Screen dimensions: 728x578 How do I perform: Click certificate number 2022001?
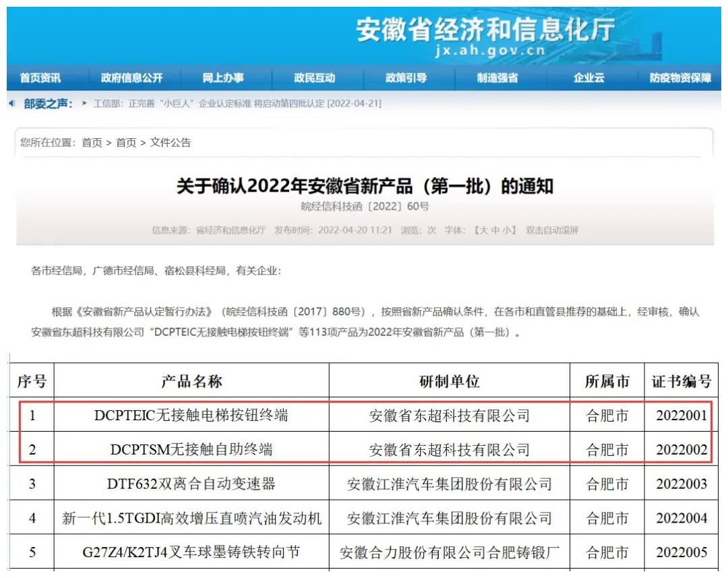pyautogui.click(x=681, y=415)
